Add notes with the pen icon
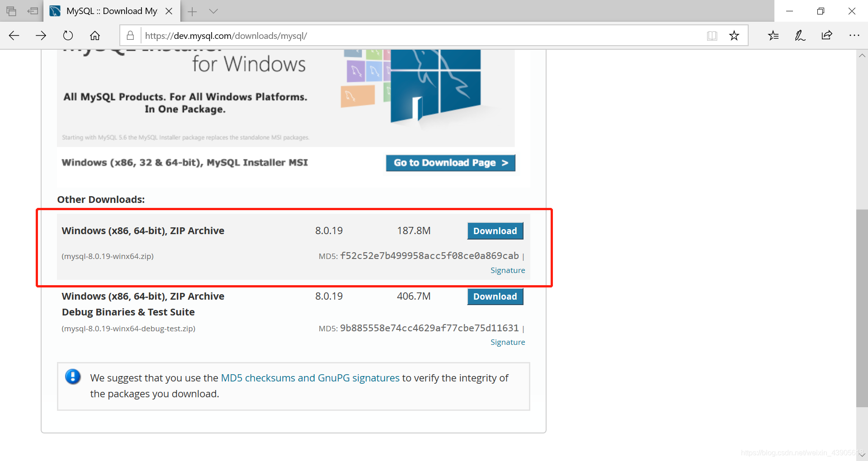 click(x=800, y=36)
